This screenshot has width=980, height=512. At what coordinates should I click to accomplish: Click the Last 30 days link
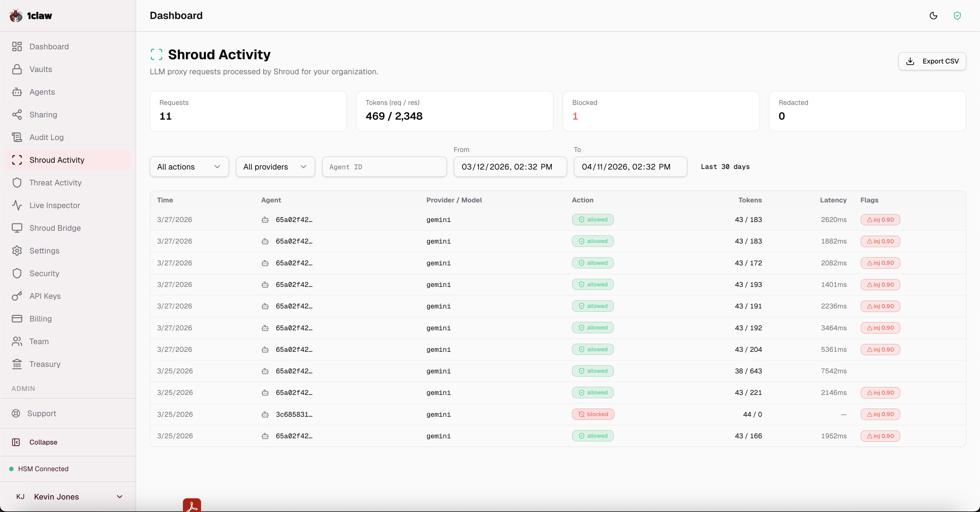click(725, 167)
